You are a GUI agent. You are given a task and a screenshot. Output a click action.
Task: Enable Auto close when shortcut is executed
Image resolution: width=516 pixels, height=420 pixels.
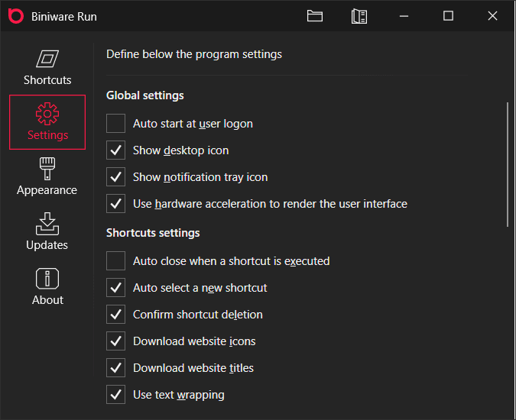[116, 261]
